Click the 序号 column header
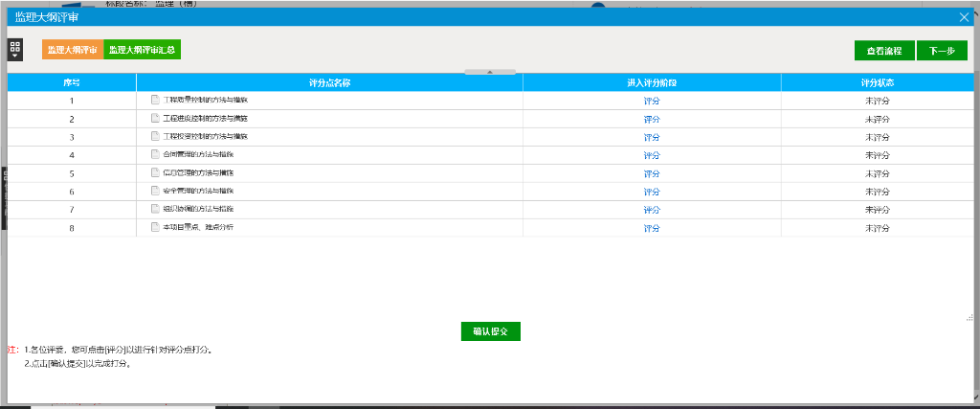 click(x=72, y=82)
